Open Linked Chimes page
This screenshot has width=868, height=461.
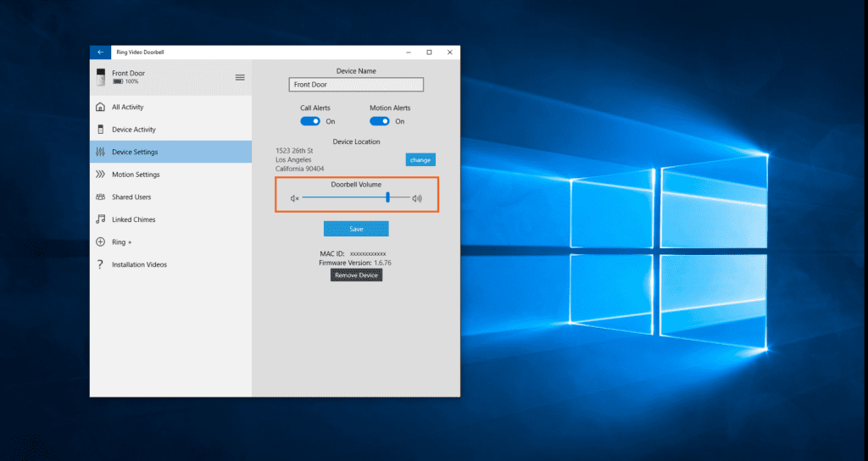click(170, 219)
